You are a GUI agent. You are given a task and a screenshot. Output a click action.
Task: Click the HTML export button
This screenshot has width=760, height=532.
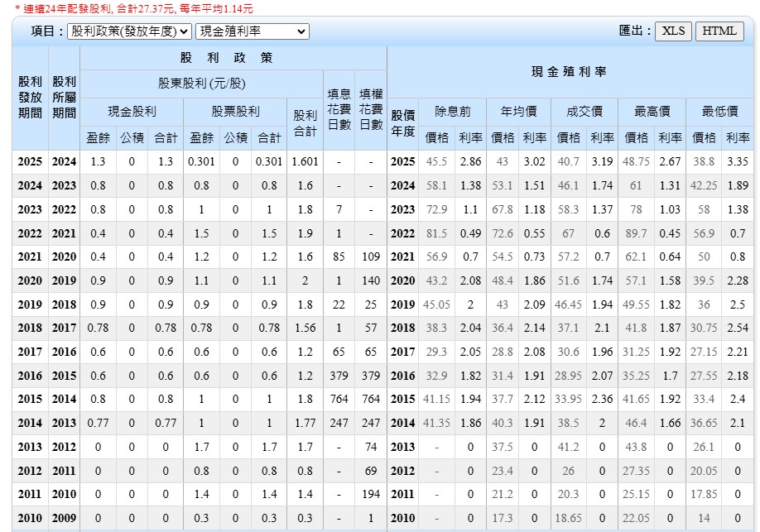tap(719, 31)
